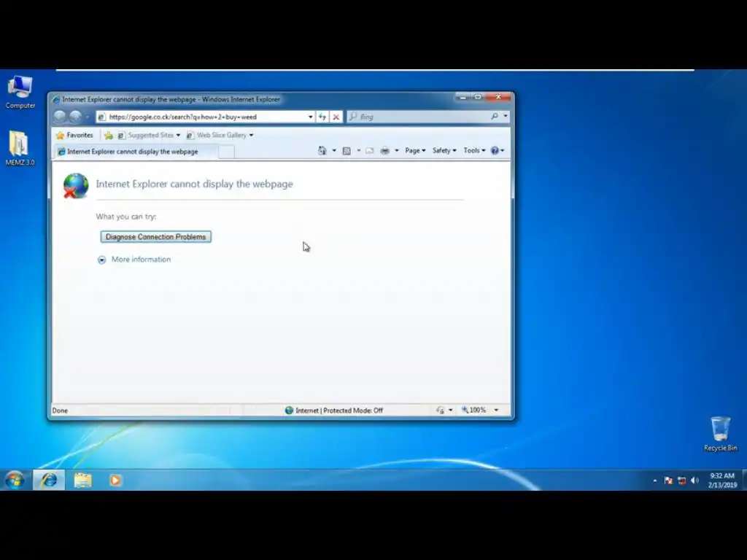
Task: Expand the zoom level dropdown arrow
Action: (496, 410)
